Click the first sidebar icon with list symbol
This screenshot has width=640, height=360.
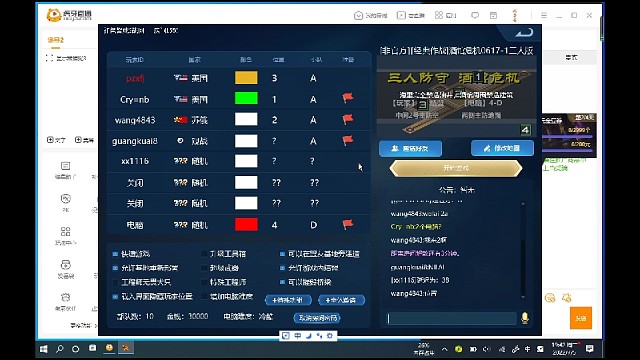(65, 166)
